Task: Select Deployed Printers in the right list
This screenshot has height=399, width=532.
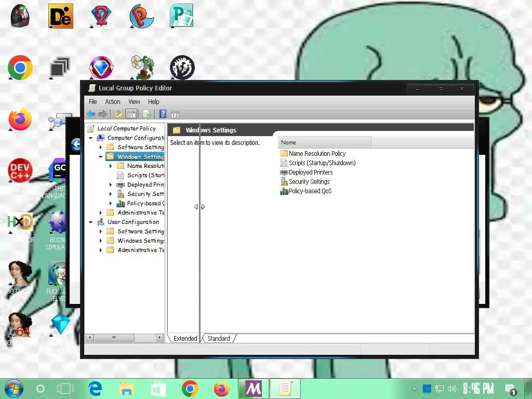Action: point(311,172)
